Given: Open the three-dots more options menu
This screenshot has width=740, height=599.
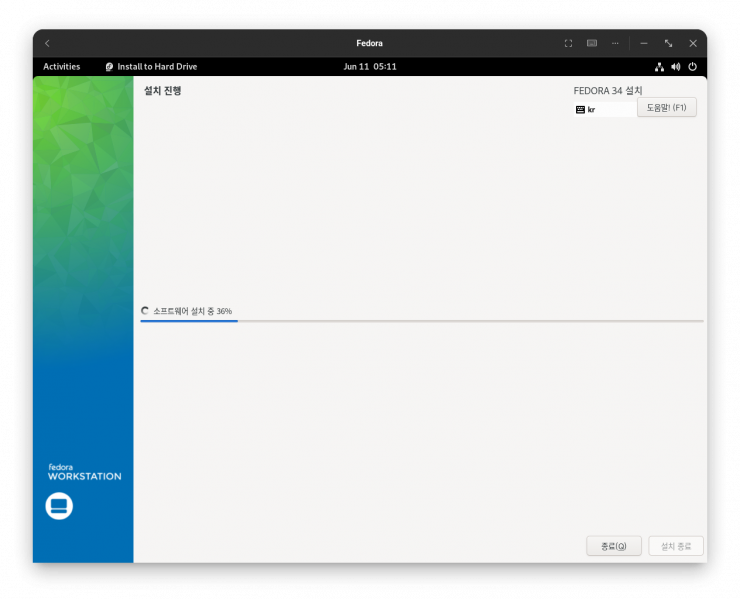Looking at the screenshot, I should click(x=615, y=43).
